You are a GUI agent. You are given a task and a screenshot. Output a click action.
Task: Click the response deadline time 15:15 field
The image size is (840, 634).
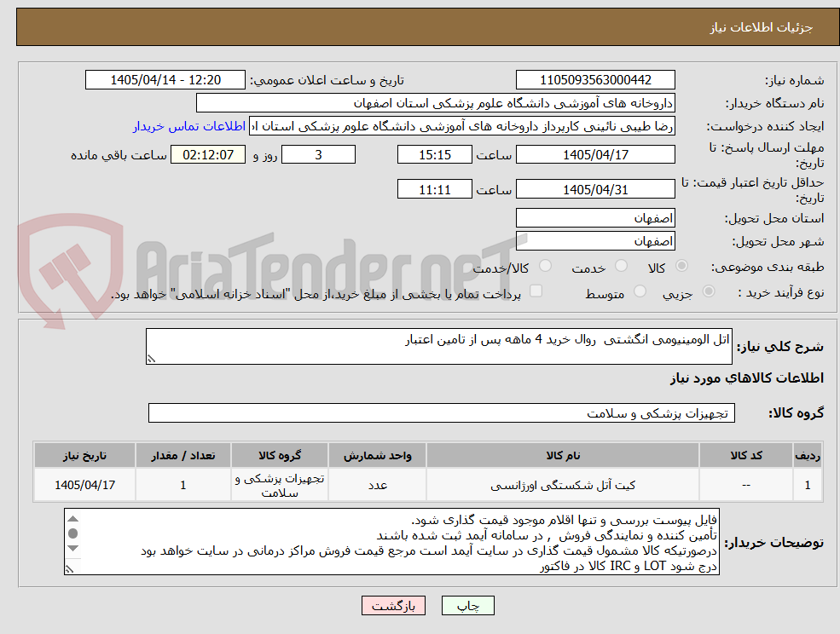click(434, 155)
